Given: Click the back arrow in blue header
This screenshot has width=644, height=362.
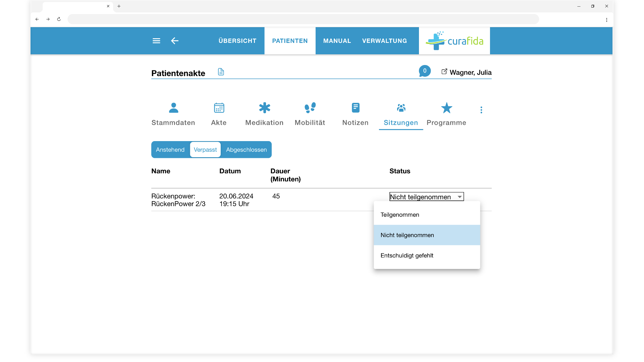Looking at the screenshot, I should [175, 41].
